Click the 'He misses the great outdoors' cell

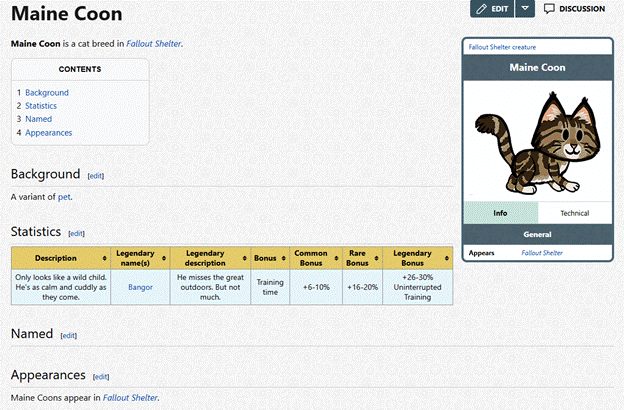point(210,287)
